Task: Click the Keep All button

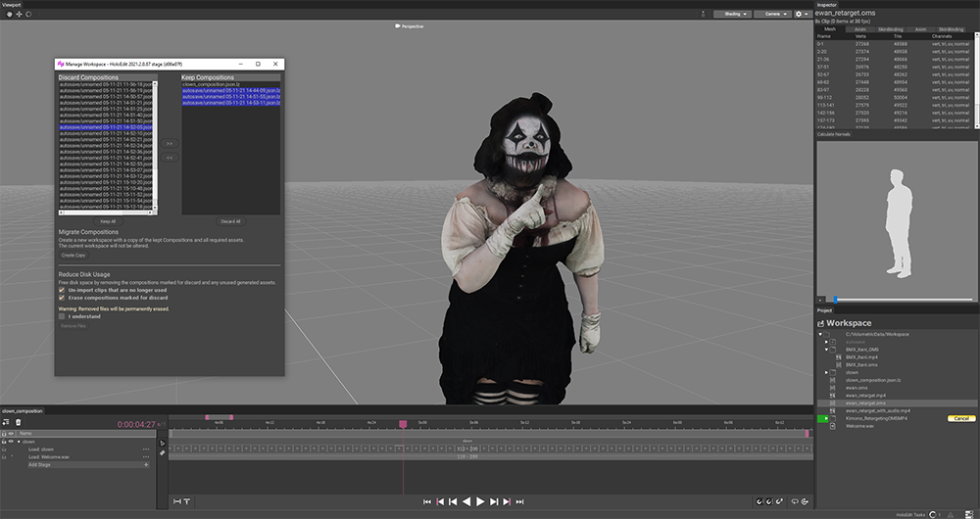Action: click(108, 221)
